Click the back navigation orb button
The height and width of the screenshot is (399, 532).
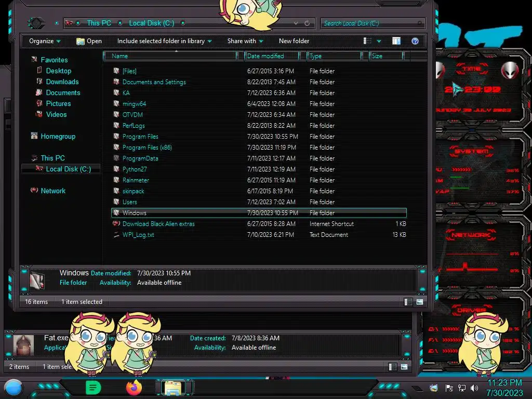click(36, 23)
